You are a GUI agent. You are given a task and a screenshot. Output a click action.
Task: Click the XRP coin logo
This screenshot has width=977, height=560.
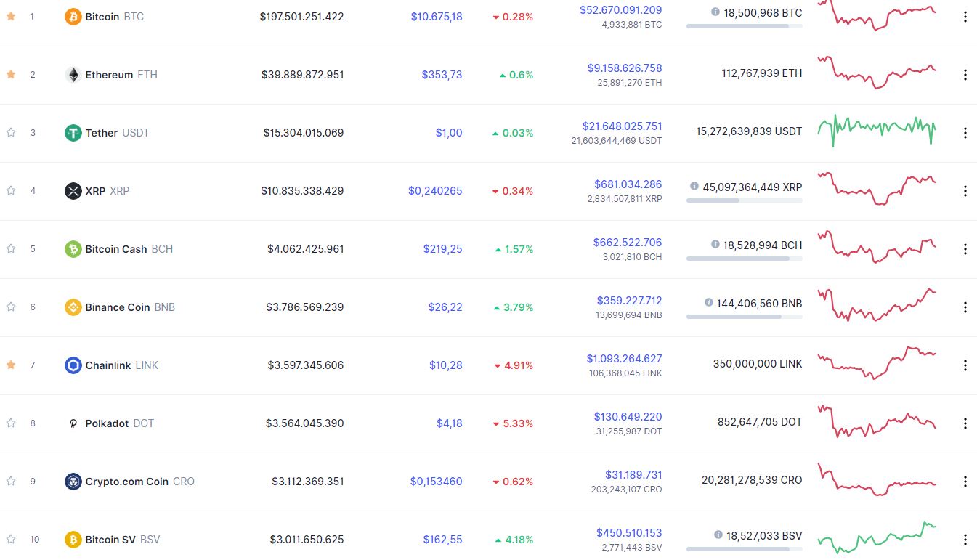click(72, 190)
